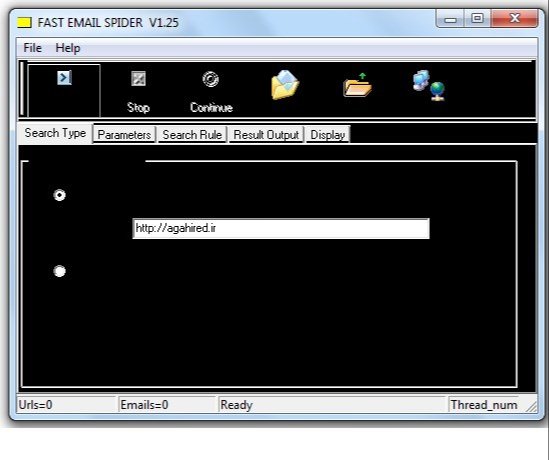Click the Continue toolbar button
The width and height of the screenshot is (549, 460).
click(x=211, y=91)
